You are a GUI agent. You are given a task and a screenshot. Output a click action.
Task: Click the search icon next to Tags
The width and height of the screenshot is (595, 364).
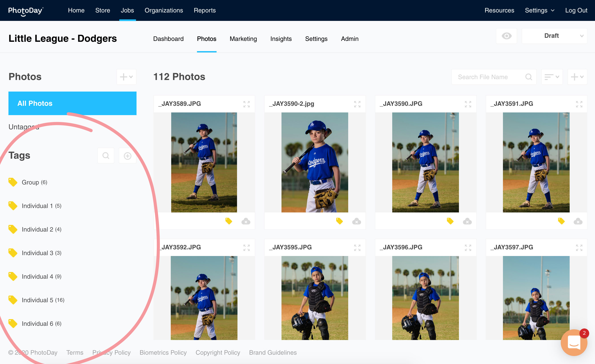(106, 156)
